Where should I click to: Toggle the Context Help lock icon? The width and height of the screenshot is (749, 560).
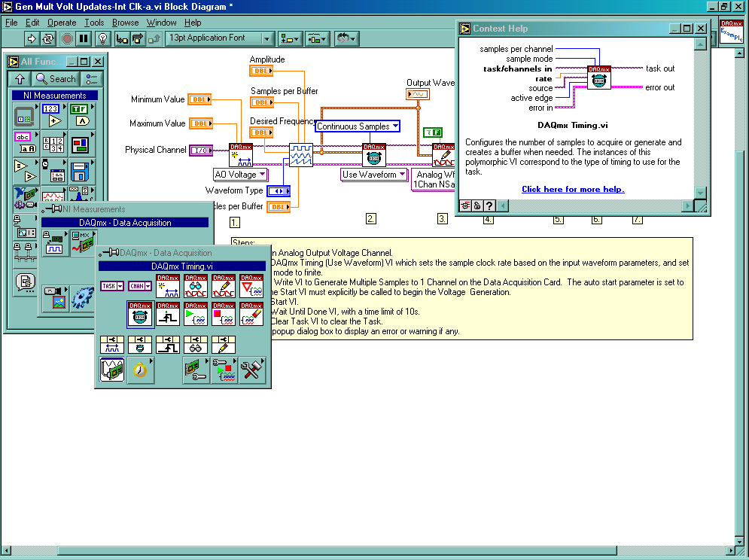(476, 205)
